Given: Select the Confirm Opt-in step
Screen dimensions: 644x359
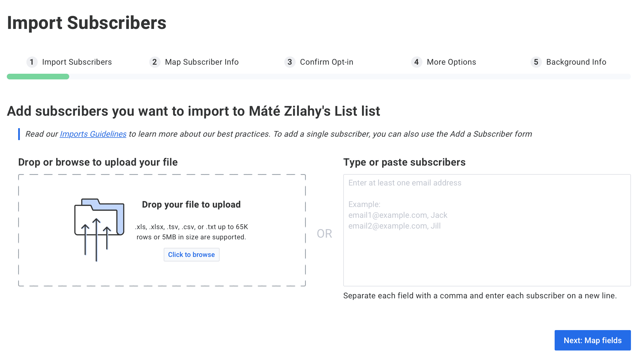Looking at the screenshot, I should point(319,62).
